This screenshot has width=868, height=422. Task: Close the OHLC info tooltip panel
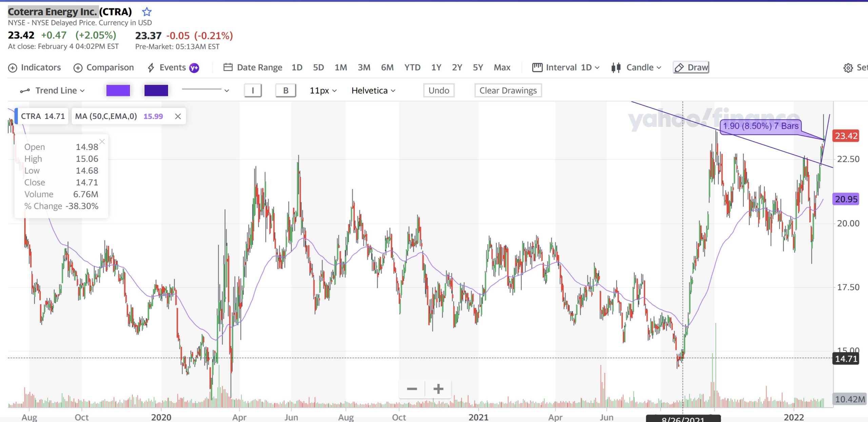(102, 141)
